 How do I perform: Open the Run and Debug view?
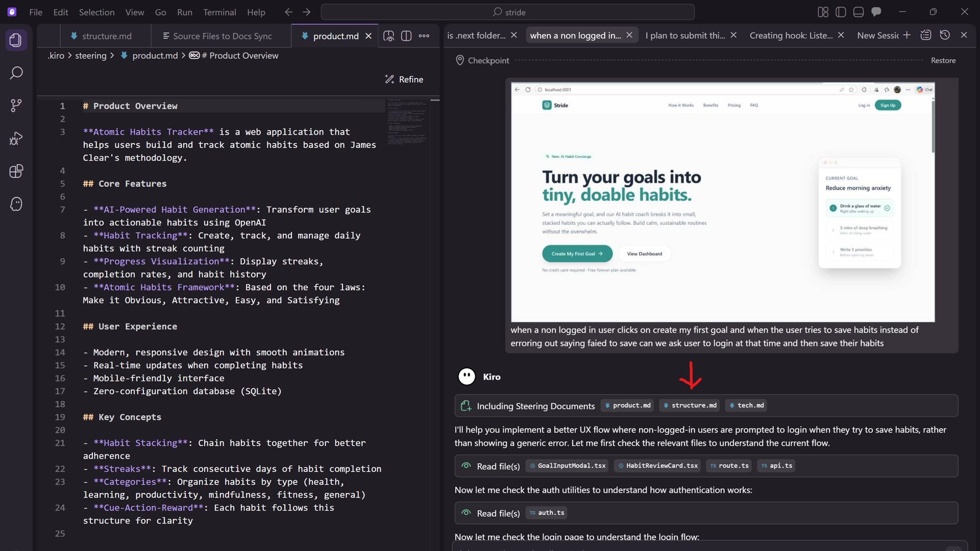pyautogui.click(x=16, y=138)
